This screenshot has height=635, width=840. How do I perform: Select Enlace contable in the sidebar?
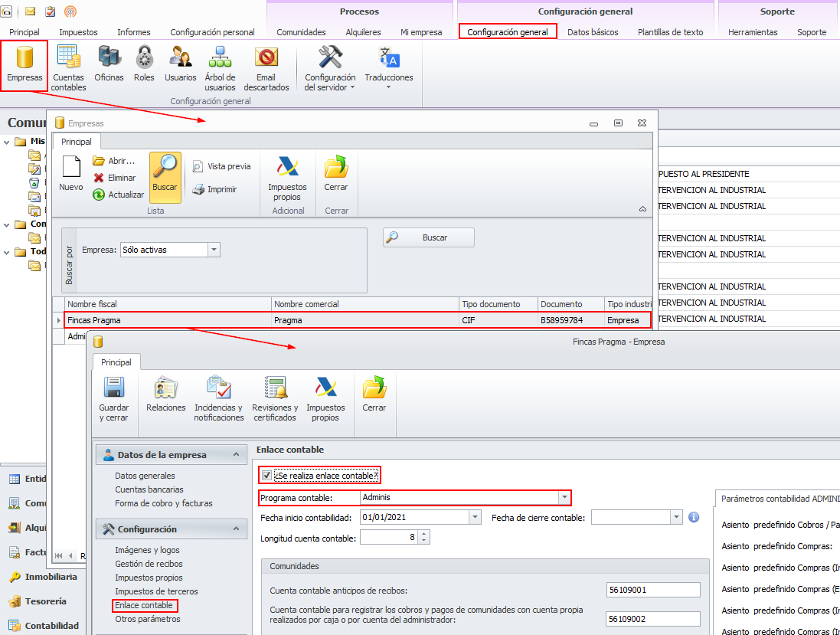pyautogui.click(x=143, y=605)
